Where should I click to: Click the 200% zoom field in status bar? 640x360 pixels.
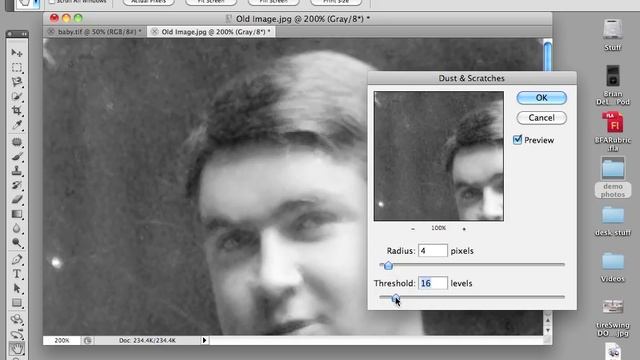(62, 340)
